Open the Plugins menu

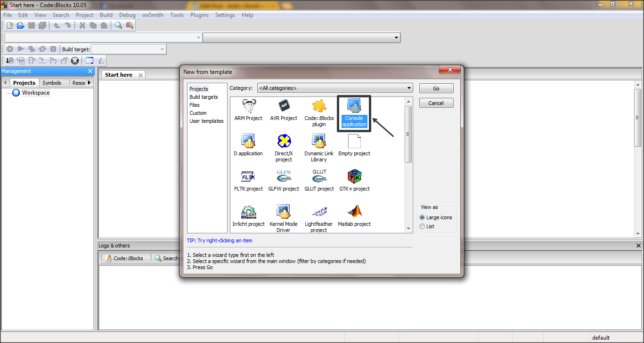[200, 15]
